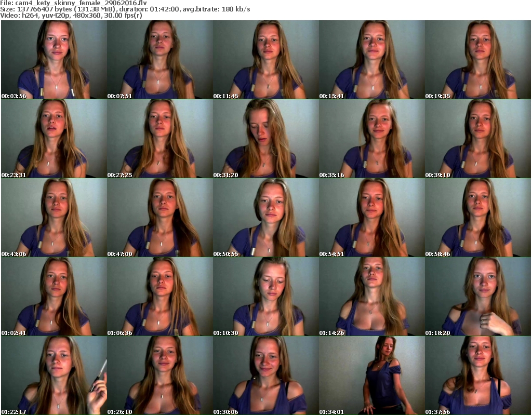Select the thumbnail stamped 00:11:45
This screenshot has height=415, width=532.
click(x=265, y=59)
